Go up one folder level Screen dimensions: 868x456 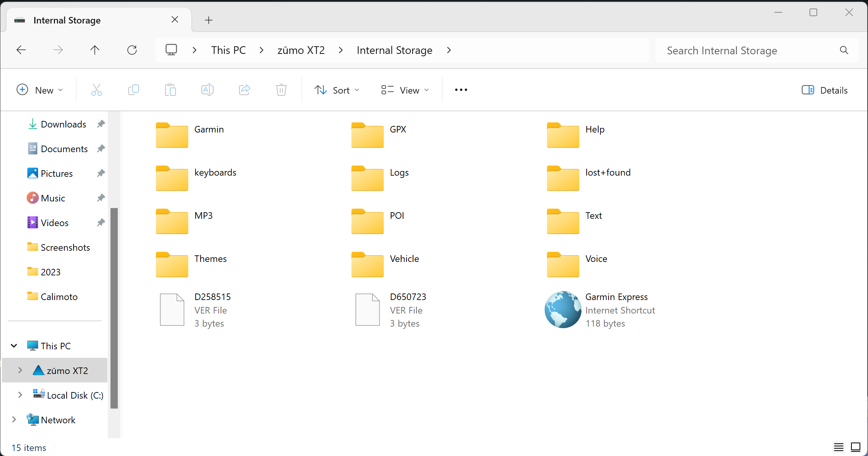click(95, 50)
